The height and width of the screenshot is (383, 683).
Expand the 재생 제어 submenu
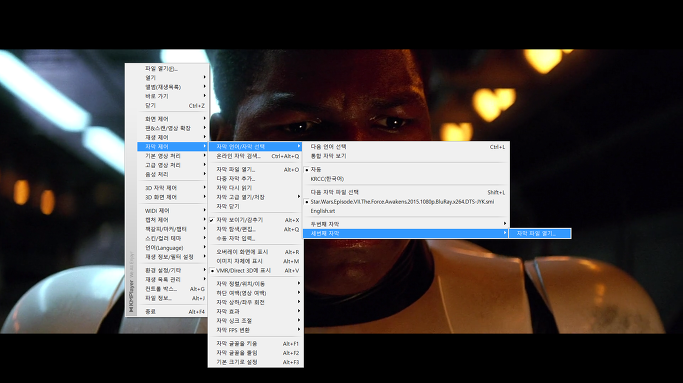(x=172, y=137)
